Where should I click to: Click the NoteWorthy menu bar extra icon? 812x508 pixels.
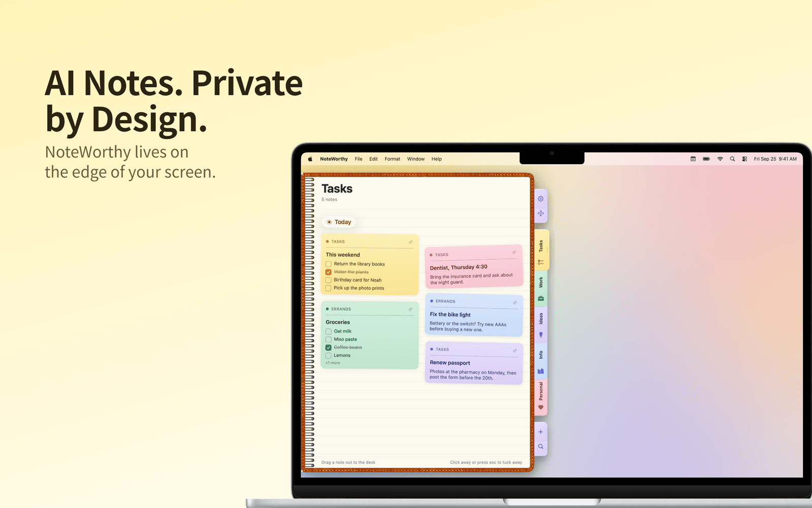[x=693, y=159]
